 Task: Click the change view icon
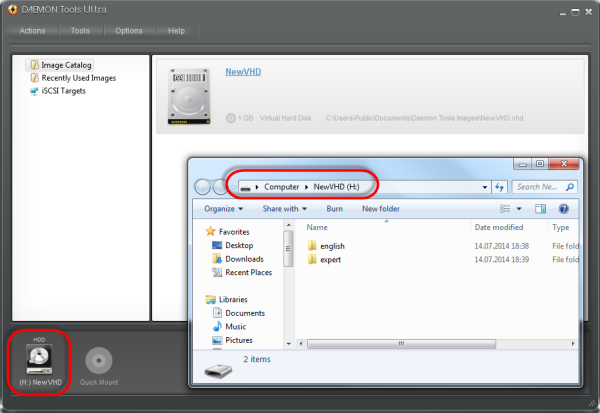(x=505, y=209)
